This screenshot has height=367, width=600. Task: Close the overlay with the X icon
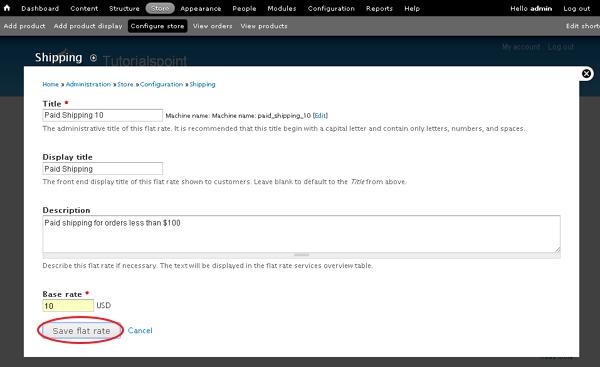586,73
